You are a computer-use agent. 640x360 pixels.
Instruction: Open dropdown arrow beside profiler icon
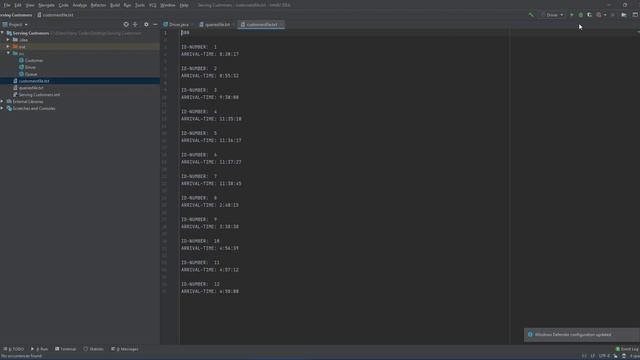tap(604, 15)
